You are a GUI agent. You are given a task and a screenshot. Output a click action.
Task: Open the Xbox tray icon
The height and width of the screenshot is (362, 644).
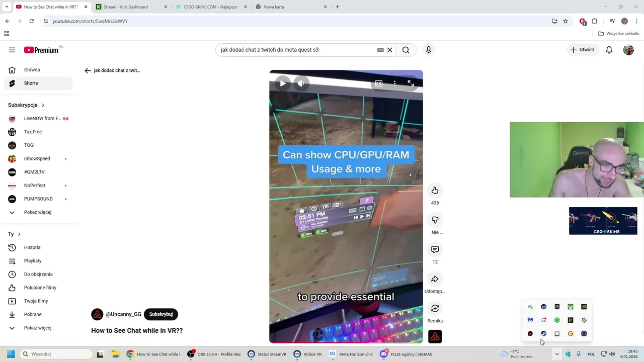point(571,307)
